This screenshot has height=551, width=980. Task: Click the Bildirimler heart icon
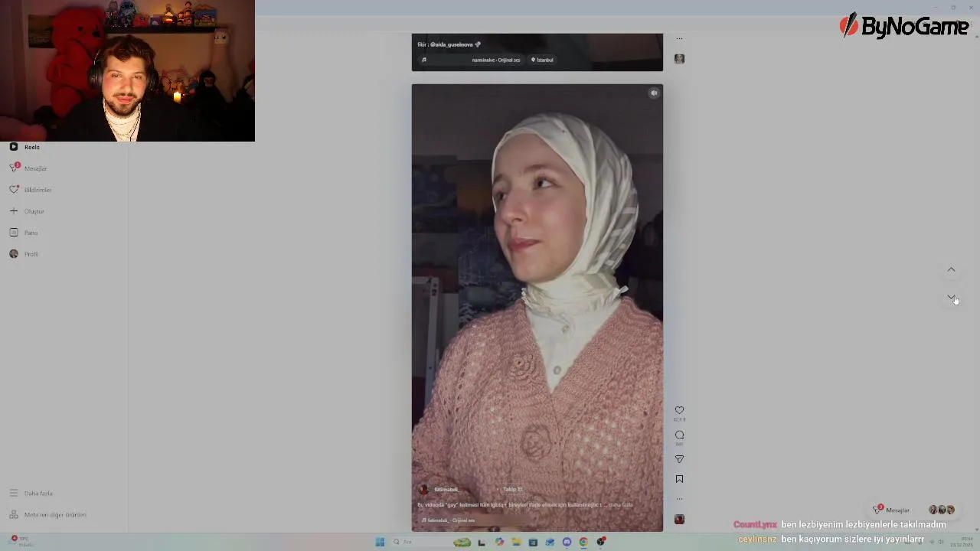(x=14, y=190)
